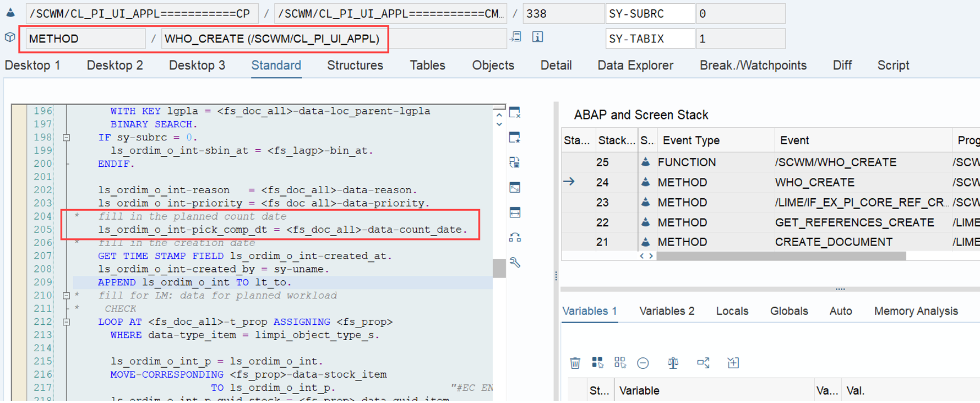Image resolution: width=980 pixels, height=403 pixels.
Task: Click the maximize horizontally icon beside the editor
Action: (x=515, y=213)
